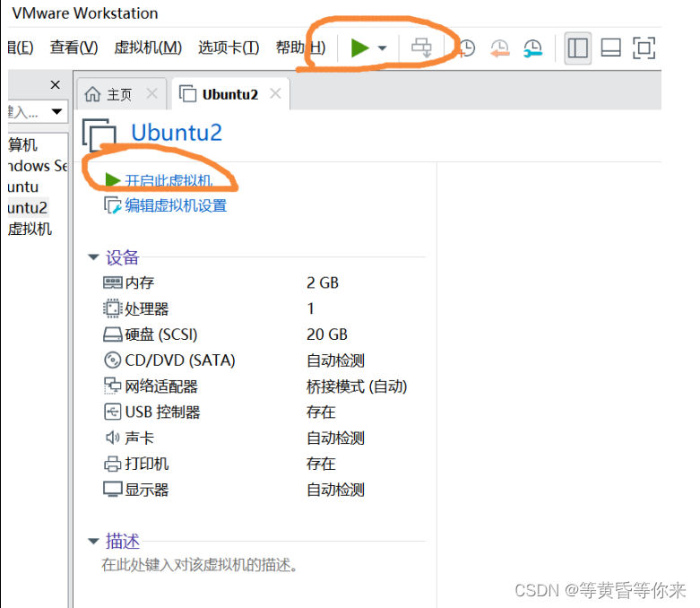
Task: Open snapshot manager wrench clock icon
Action: tap(533, 48)
